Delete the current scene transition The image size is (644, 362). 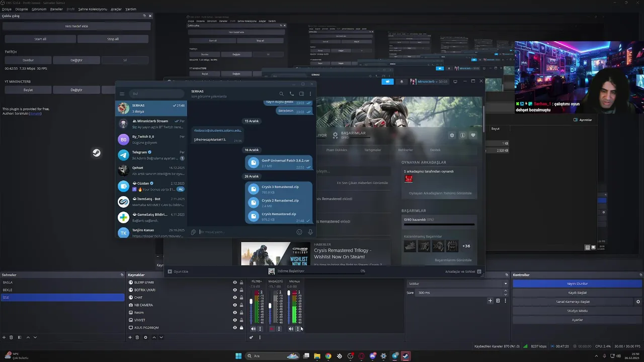tap(498, 301)
